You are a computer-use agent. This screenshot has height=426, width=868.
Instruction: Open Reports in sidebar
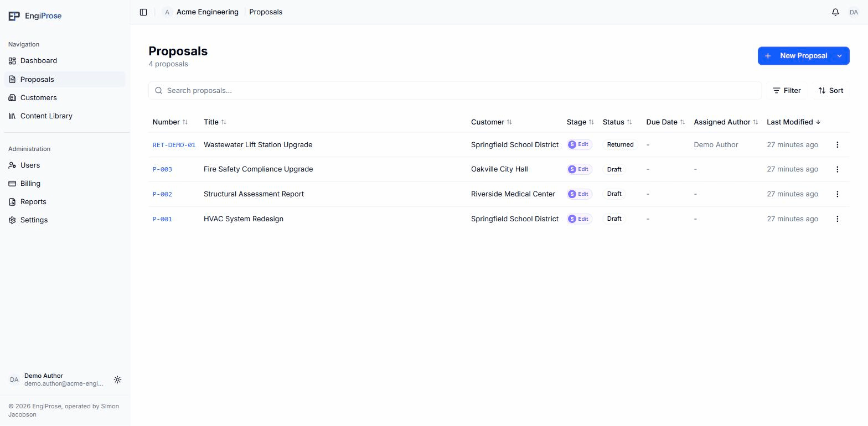(x=65, y=201)
